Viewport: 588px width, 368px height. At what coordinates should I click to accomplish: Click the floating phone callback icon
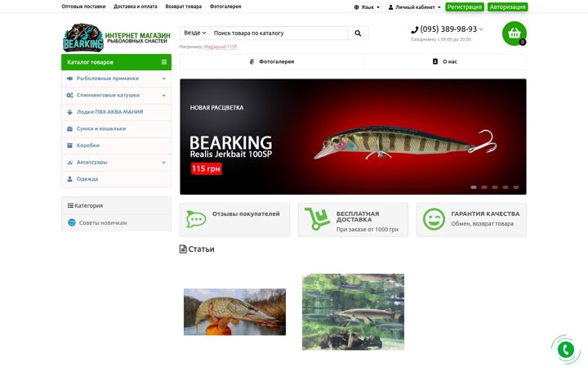click(x=565, y=350)
